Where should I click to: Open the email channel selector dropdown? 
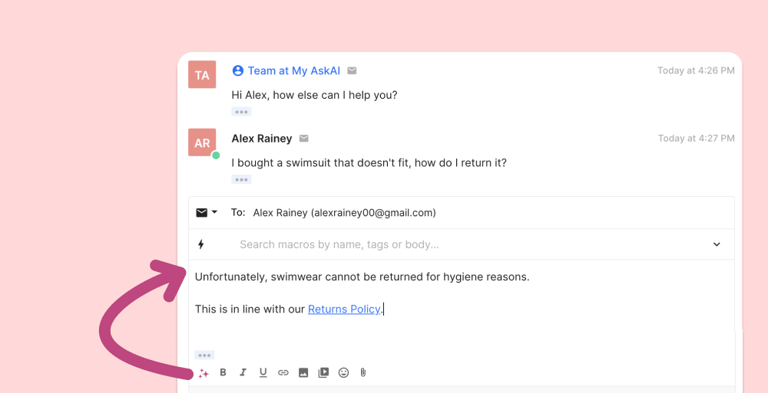point(207,213)
